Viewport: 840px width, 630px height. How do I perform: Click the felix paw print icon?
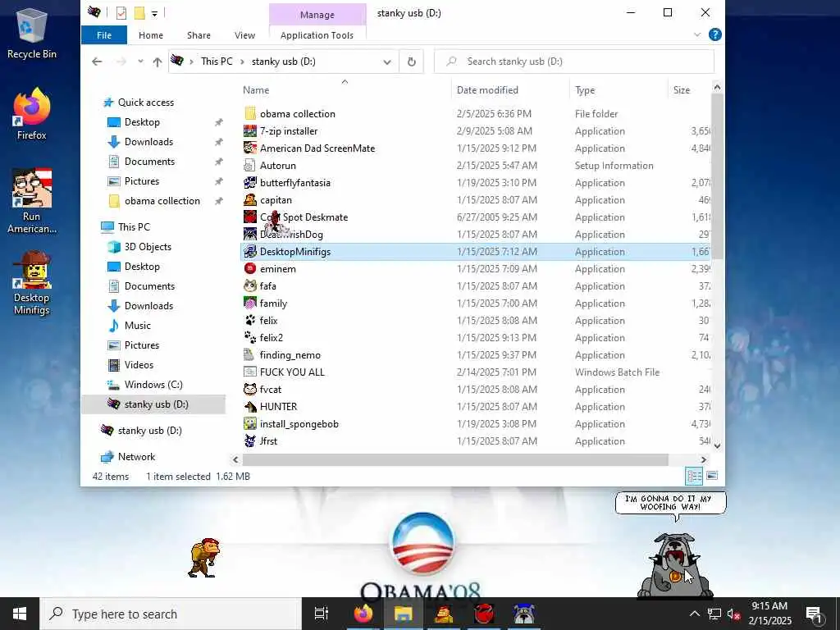249,321
